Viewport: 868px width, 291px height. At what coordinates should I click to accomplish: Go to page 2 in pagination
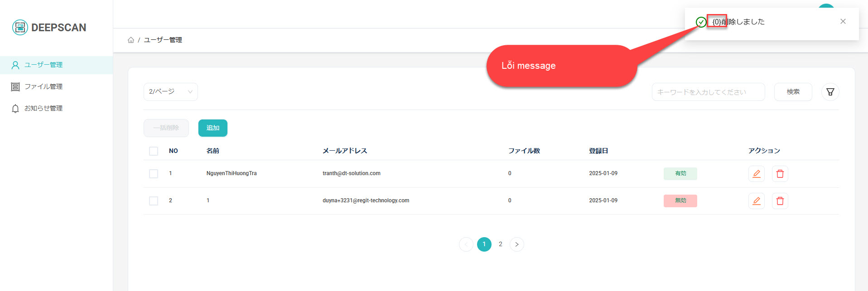(500, 244)
